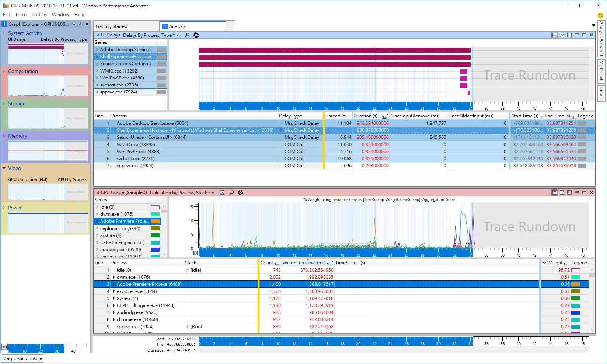Open view editor gear in UI Delays
Screen dimensions: 607x364
(196, 35)
